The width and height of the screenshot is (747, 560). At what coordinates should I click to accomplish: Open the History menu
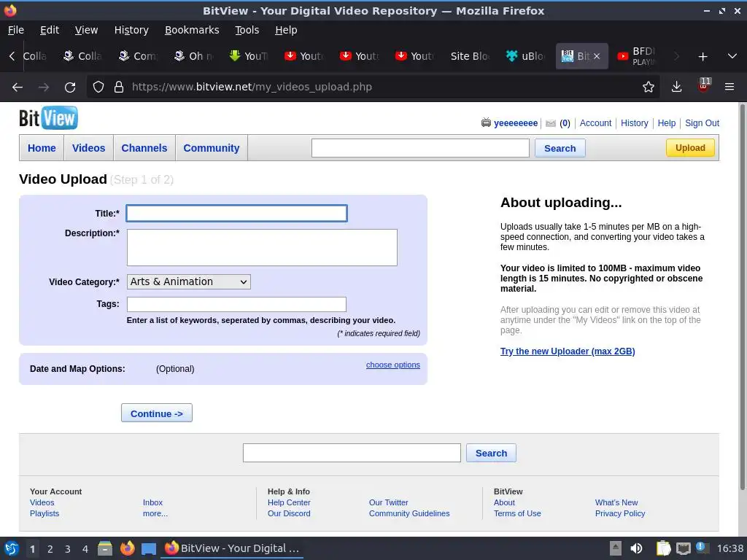pos(131,30)
